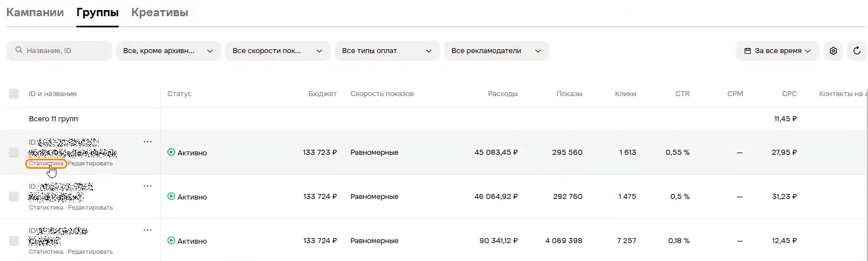
Task: Open Статистика link of the first group
Action: [46, 163]
